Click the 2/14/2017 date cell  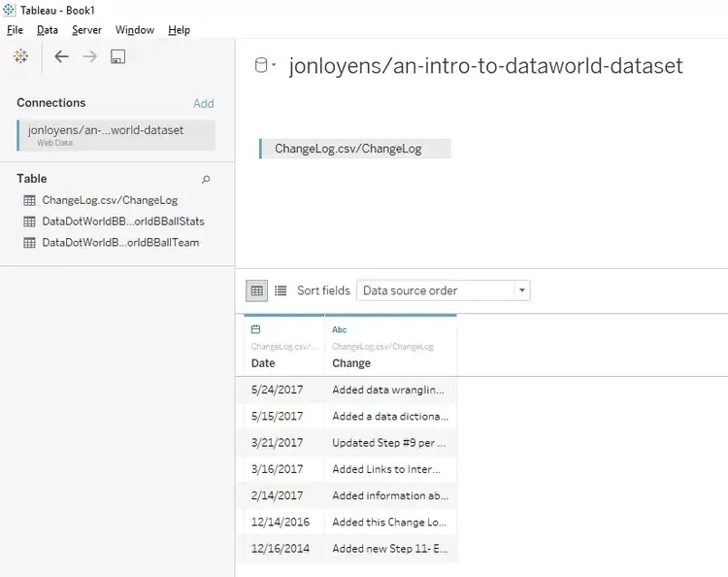(x=284, y=495)
